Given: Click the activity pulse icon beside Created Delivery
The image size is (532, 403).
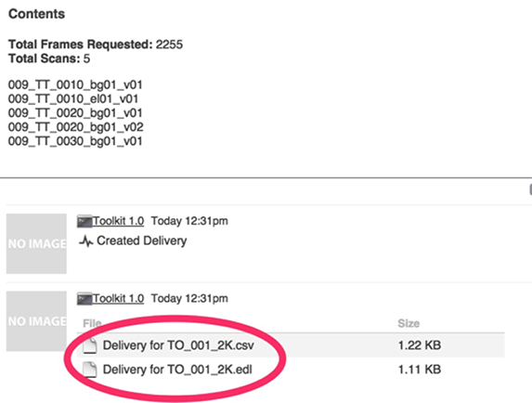Looking at the screenshot, I should [x=85, y=241].
